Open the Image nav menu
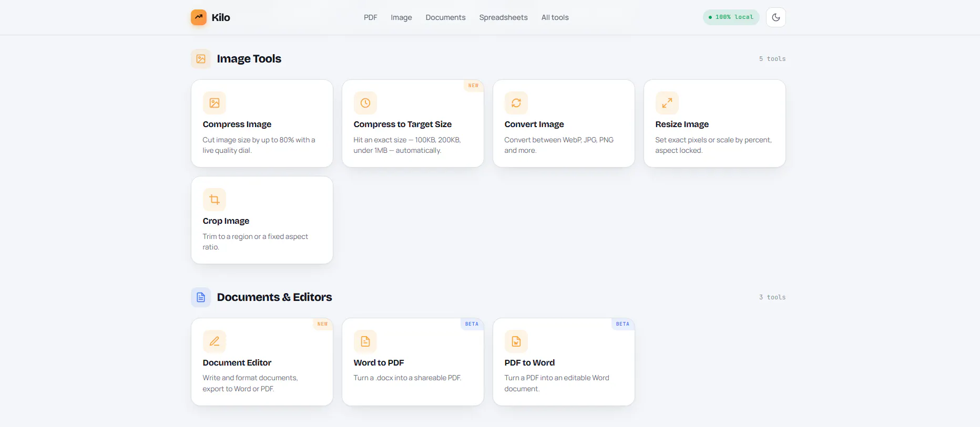Image resolution: width=980 pixels, height=427 pixels. point(401,17)
